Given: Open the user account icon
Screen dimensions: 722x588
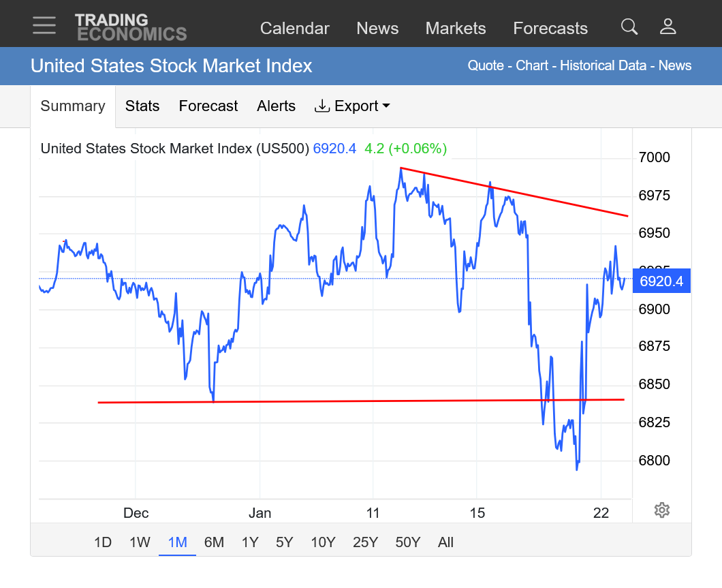Looking at the screenshot, I should [x=668, y=27].
